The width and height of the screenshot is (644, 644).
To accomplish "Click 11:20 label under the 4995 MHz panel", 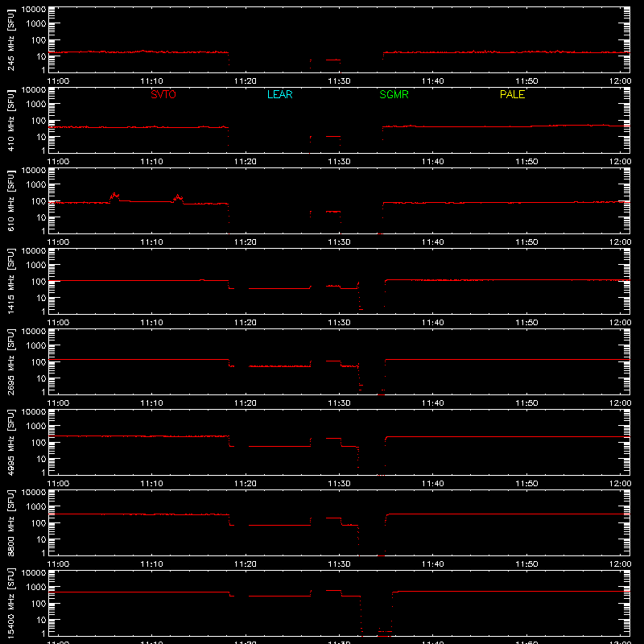I will [246, 484].
